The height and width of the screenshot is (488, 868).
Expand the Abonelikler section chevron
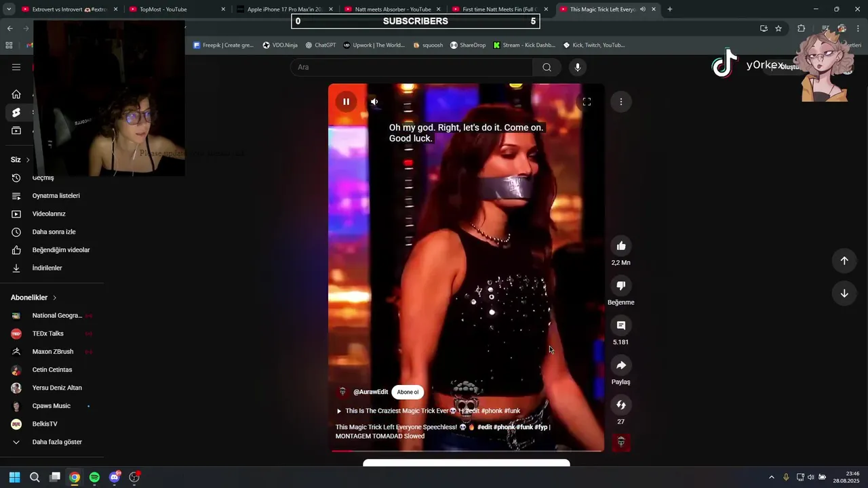point(54,298)
